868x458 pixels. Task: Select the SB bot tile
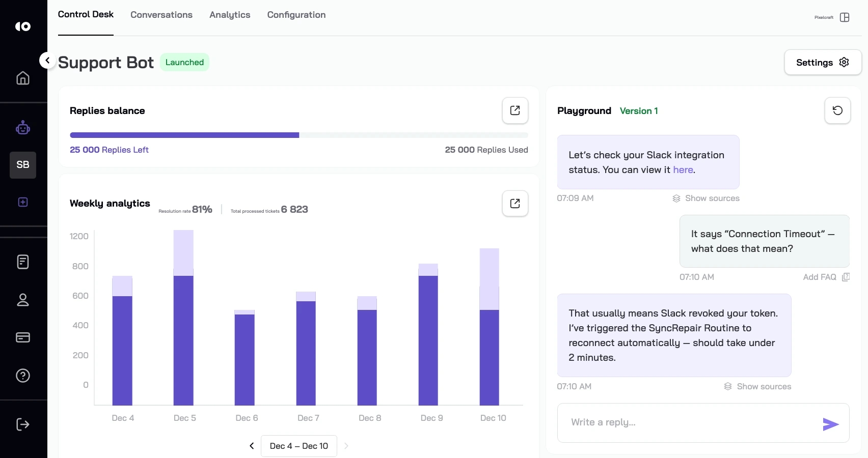click(x=23, y=165)
